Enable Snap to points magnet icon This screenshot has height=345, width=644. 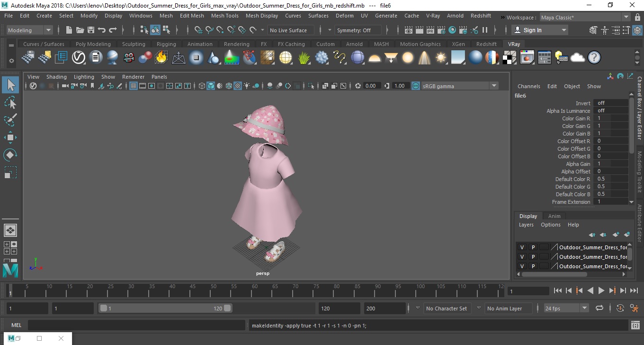(220, 30)
